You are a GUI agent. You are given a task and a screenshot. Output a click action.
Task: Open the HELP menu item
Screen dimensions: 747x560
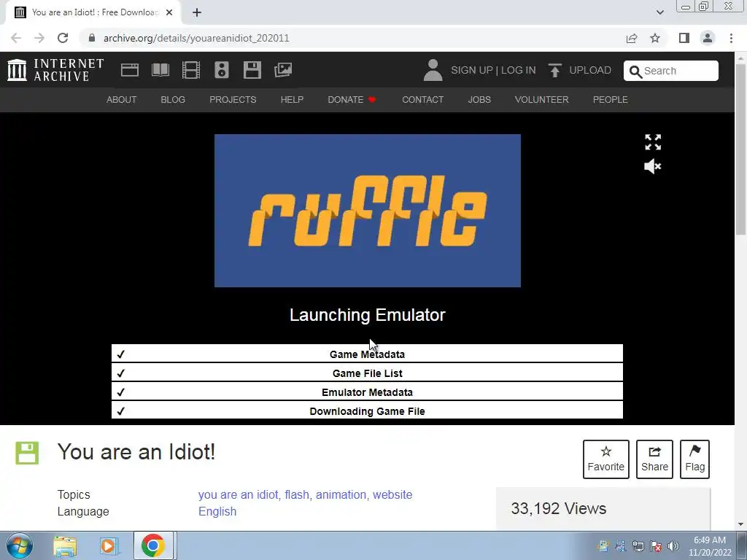(292, 99)
